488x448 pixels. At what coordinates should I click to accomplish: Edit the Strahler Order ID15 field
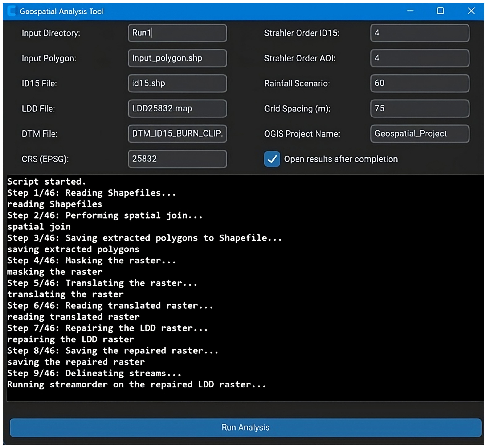click(420, 33)
